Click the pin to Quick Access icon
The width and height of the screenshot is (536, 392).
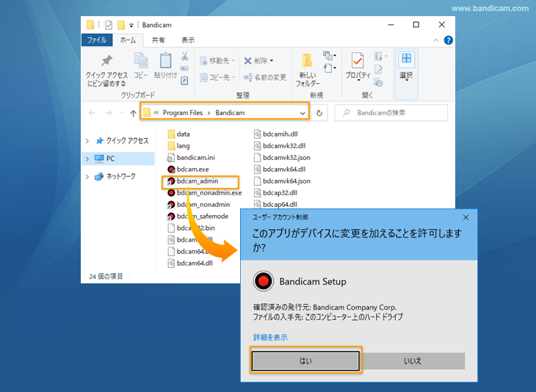click(106, 61)
